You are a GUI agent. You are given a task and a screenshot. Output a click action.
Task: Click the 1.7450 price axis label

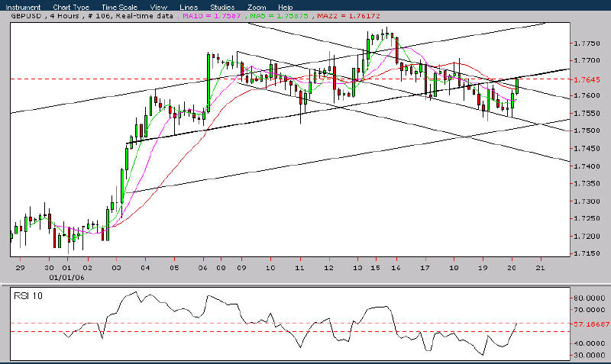[587, 148]
